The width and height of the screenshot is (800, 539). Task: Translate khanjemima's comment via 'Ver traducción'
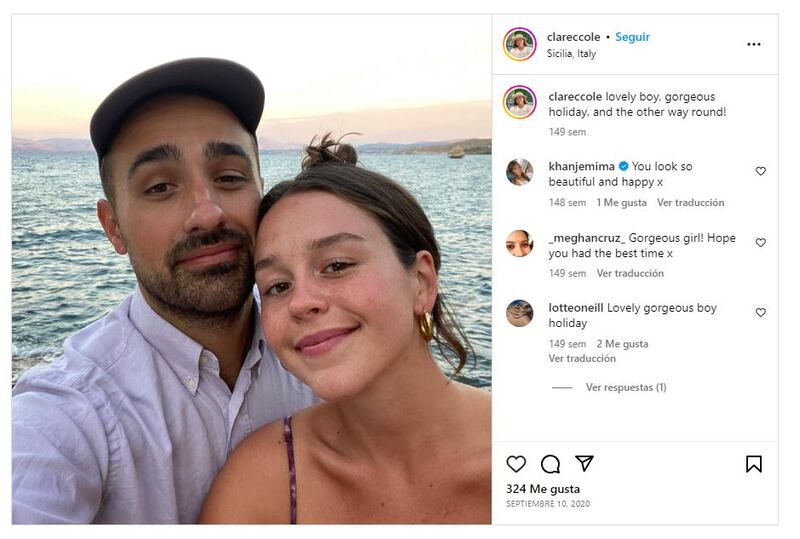click(690, 202)
